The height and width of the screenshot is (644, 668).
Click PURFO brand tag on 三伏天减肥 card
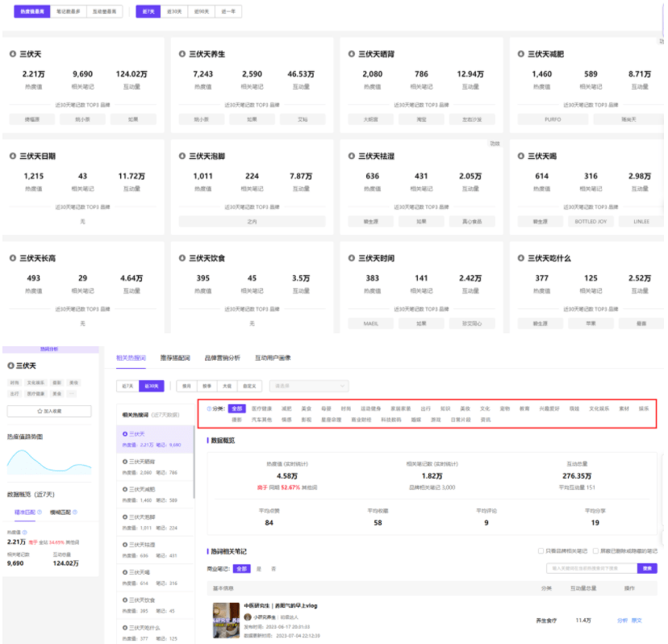click(x=553, y=119)
